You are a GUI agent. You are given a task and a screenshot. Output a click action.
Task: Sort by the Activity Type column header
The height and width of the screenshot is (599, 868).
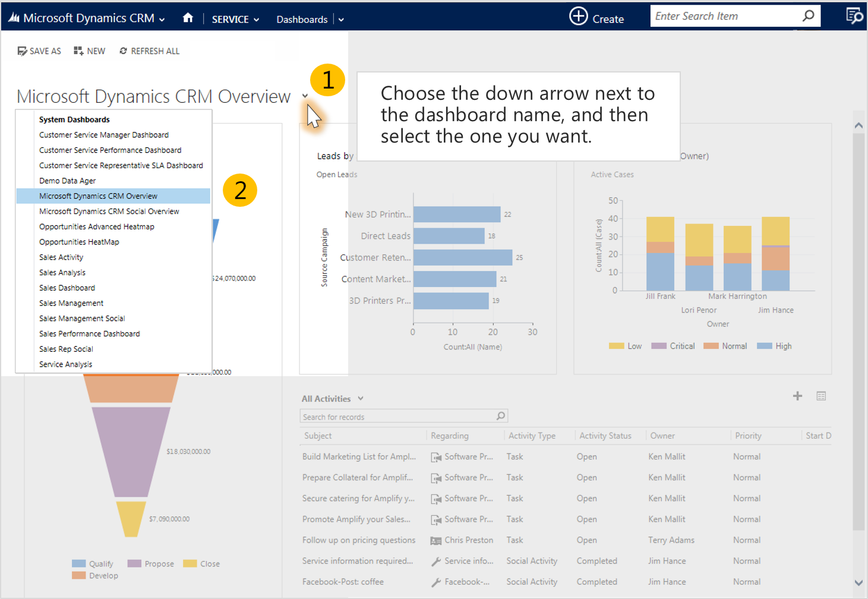point(532,436)
